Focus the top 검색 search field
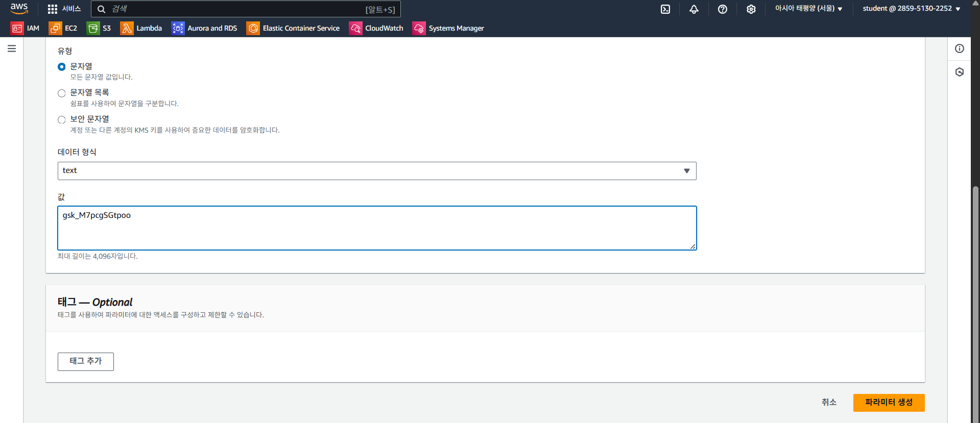The image size is (980, 423). (246, 9)
